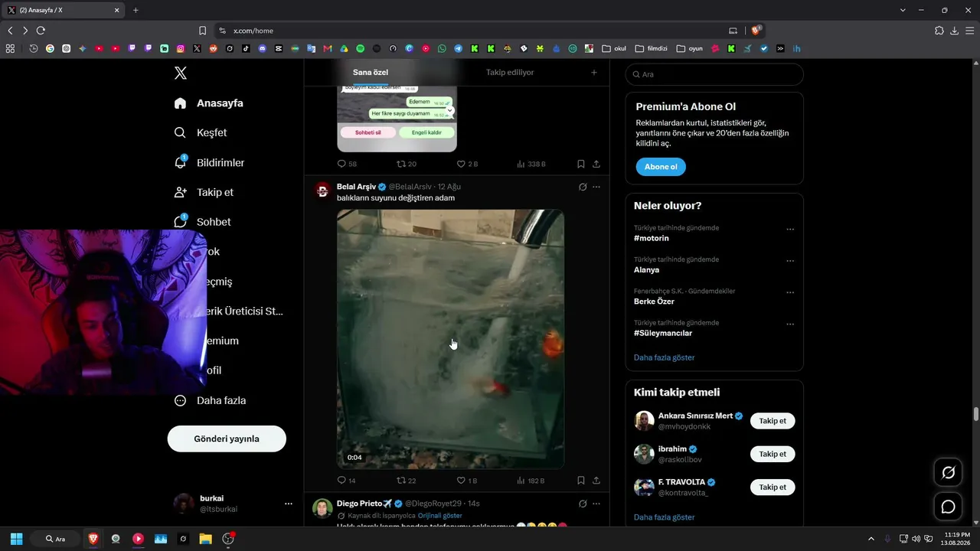Open Belal Arşiv profile avatar
The width and height of the screenshot is (980, 551).
pyautogui.click(x=323, y=191)
